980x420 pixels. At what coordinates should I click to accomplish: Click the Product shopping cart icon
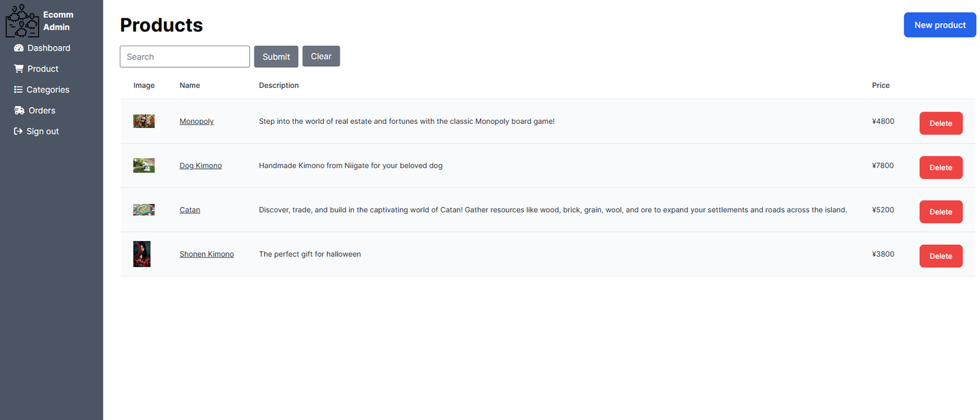coord(19,69)
